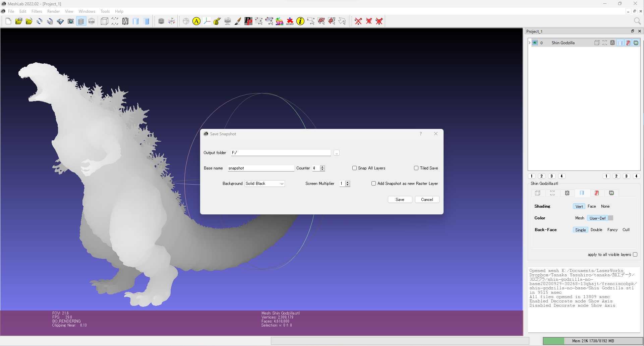Viewport: 644px width, 346px height.
Task: Click the Save Snapshot camera toolbar icon
Action: [x=71, y=21]
